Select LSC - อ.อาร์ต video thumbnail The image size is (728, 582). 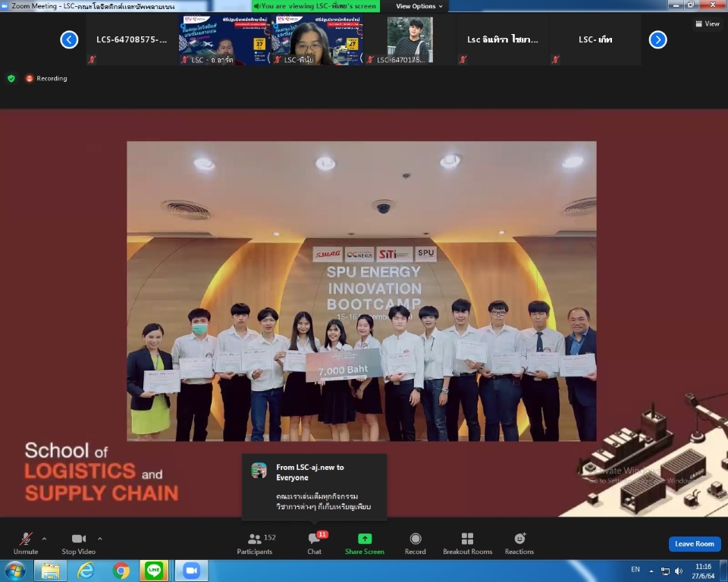(x=224, y=39)
